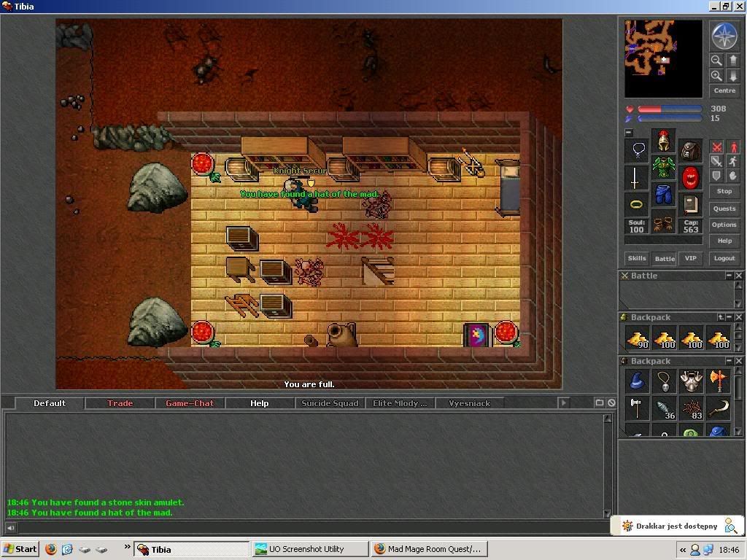Switch to the Help chat tab

pos(260,403)
